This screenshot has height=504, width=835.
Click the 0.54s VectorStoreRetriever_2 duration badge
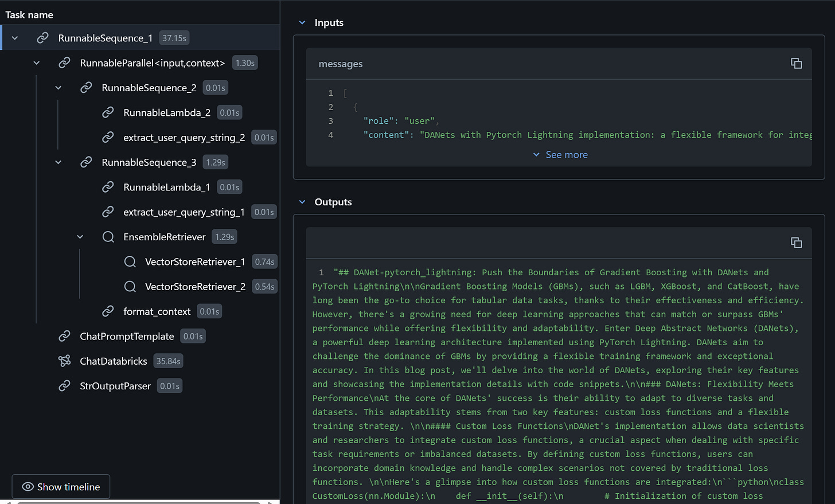pyautogui.click(x=264, y=287)
